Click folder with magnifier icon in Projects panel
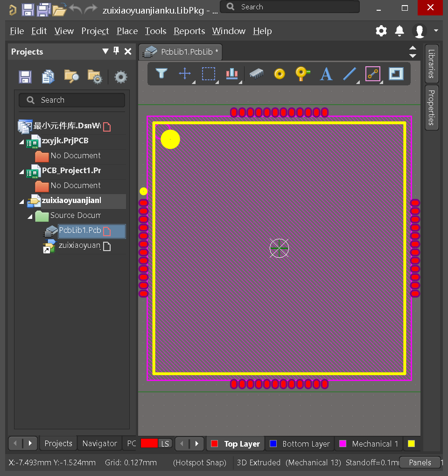Viewport: 448px width, 476px height. point(71,77)
